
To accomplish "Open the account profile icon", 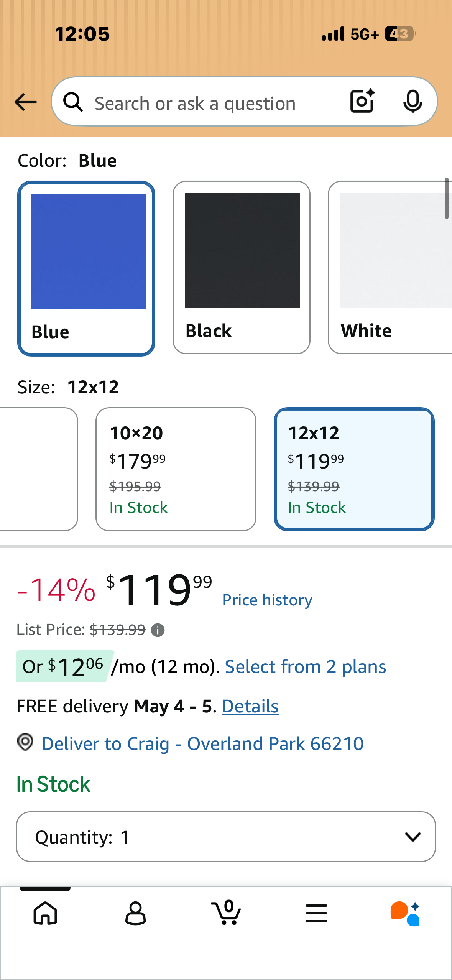I will 135,913.
